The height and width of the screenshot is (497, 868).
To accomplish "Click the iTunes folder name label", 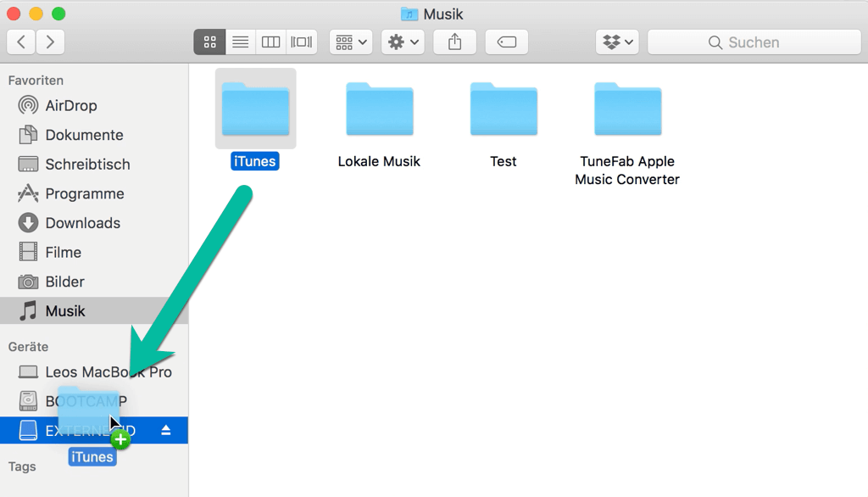I will point(254,161).
